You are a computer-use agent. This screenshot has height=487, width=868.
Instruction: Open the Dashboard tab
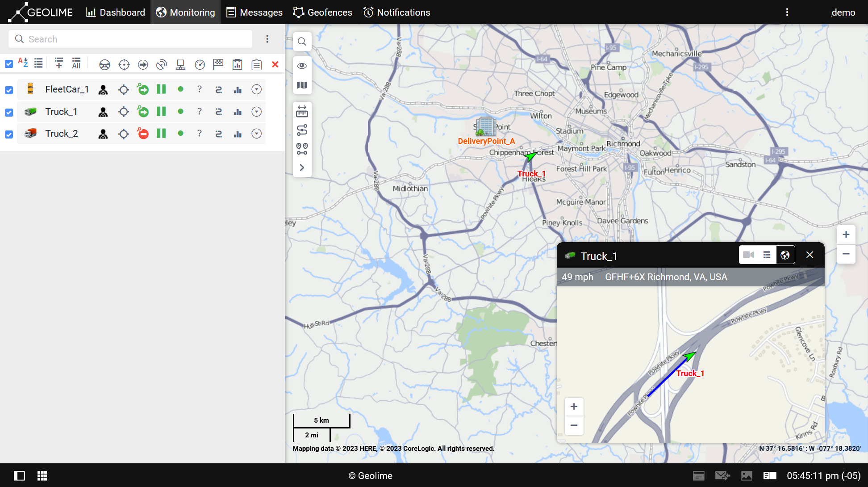(116, 13)
